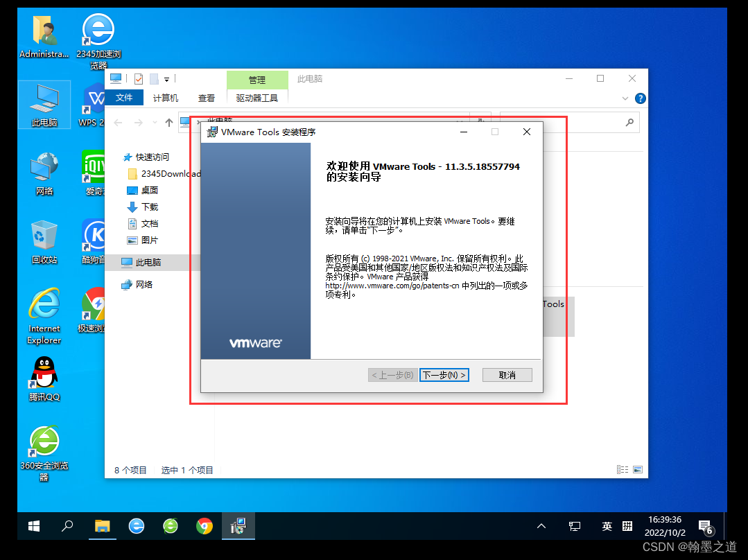The width and height of the screenshot is (748, 560).
Task: Go back in Explorer navigation
Action: coord(119,123)
